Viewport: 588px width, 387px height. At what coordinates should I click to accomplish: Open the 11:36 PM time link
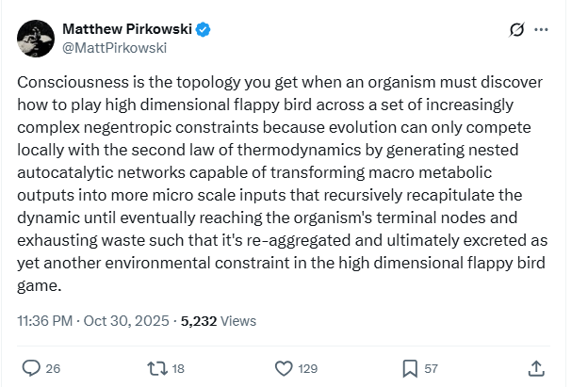tap(45, 320)
